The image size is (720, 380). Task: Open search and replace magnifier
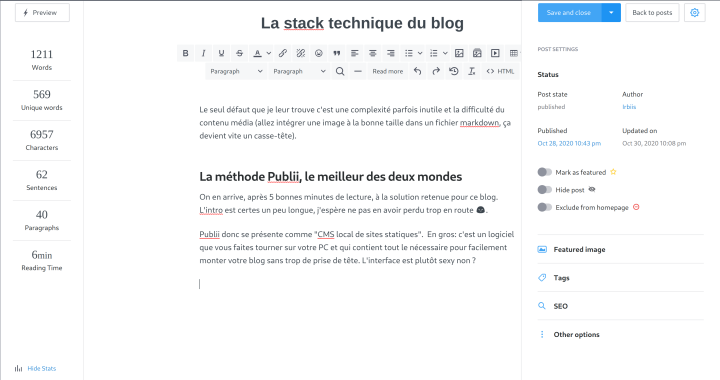340,71
